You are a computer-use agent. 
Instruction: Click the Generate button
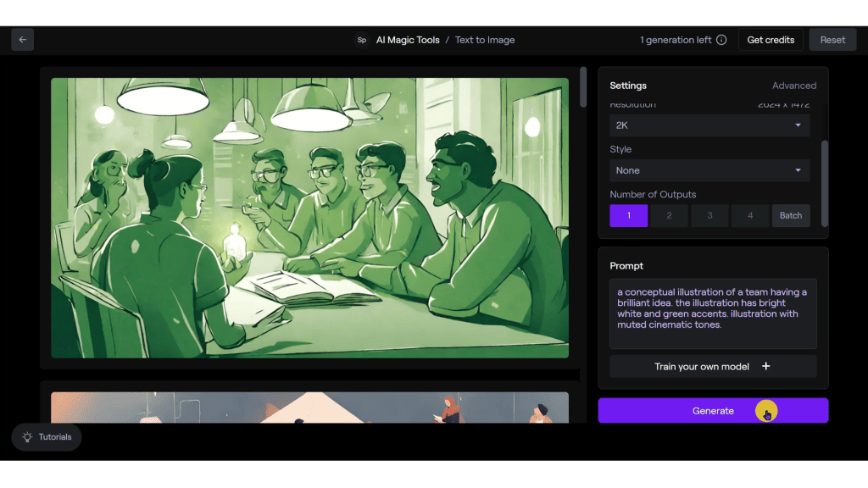click(713, 411)
